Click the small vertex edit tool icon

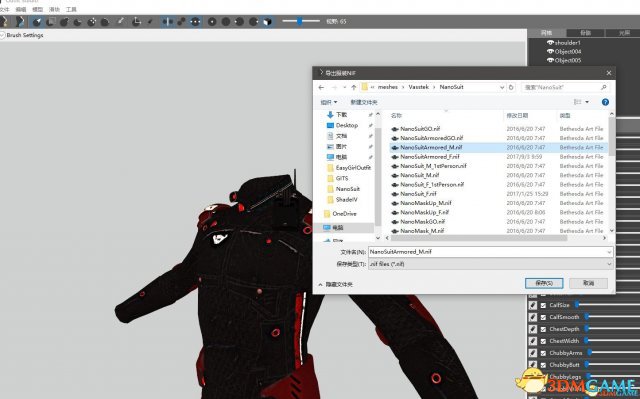pos(150,22)
